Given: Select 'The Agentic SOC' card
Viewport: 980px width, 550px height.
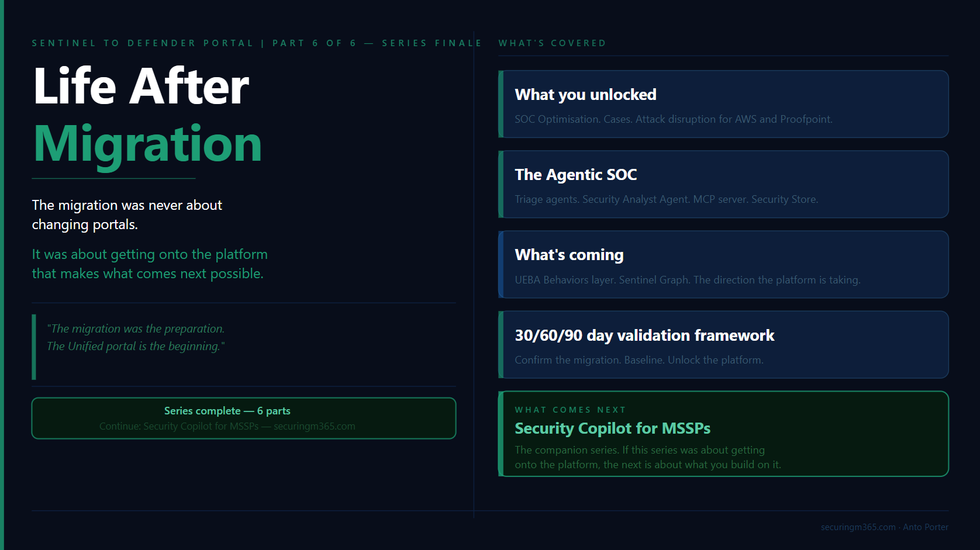Looking at the screenshot, I should coord(723,184).
